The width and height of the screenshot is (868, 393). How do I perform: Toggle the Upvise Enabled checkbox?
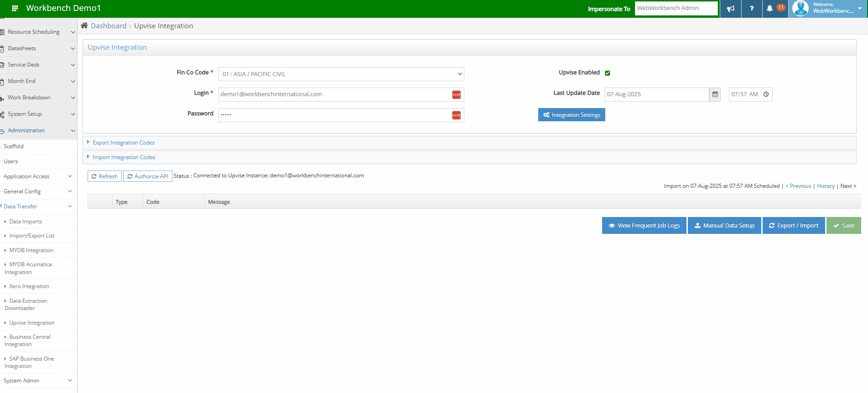click(608, 73)
